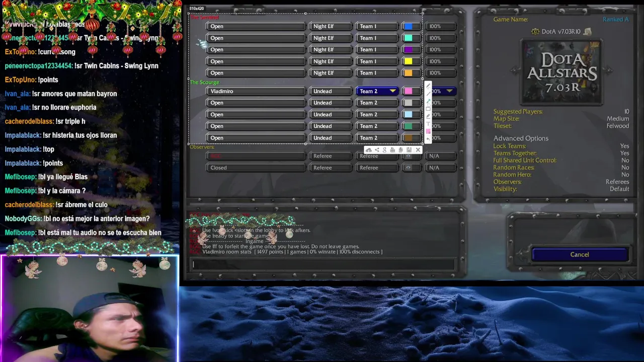This screenshot has height=362, width=644.
Task: Select the Lightshot pen drawing tool
Action: [428, 86]
